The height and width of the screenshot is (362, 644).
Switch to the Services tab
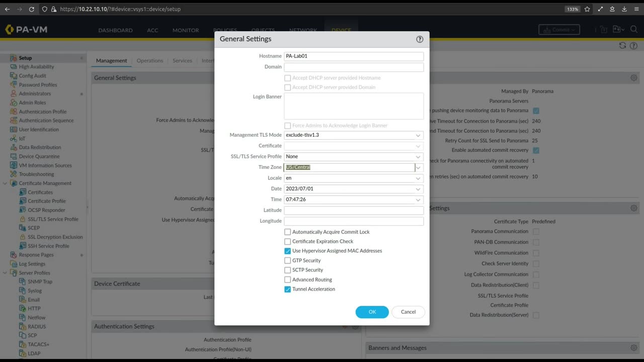182,61
